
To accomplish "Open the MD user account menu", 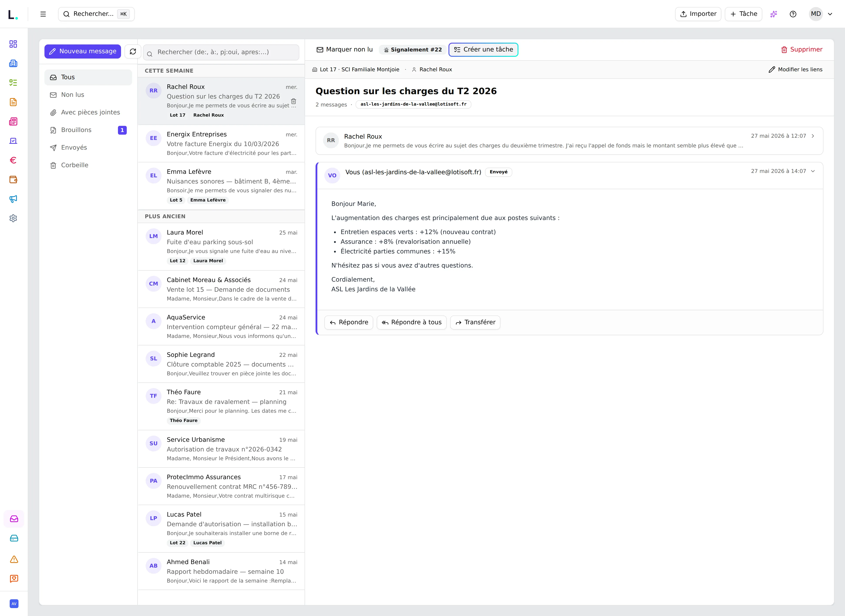I will (x=821, y=14).
